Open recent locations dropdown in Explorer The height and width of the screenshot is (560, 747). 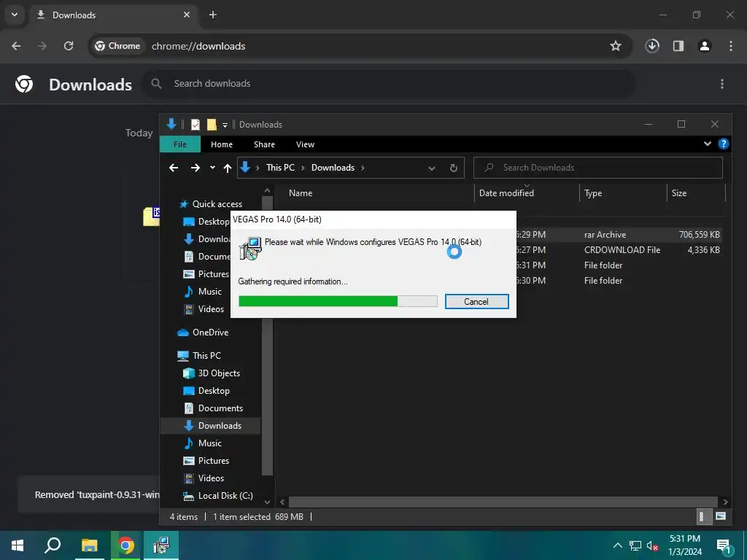click(x=212, y=168)
